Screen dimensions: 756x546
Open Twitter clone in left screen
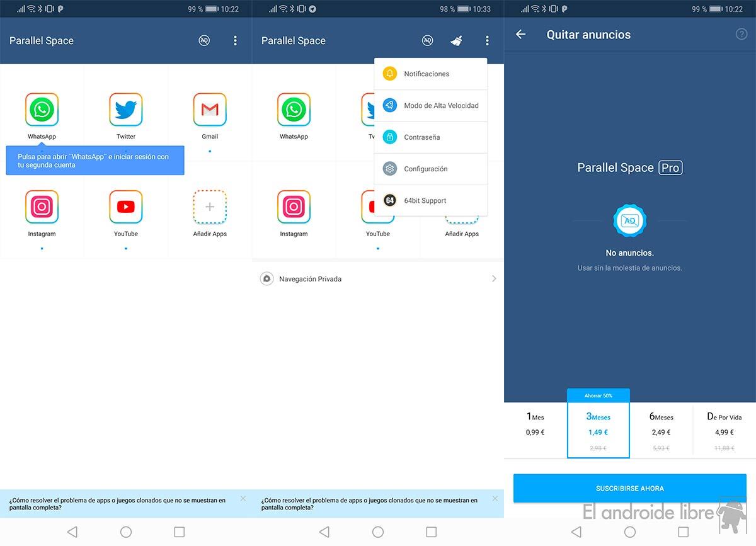[x=126, y=110]
